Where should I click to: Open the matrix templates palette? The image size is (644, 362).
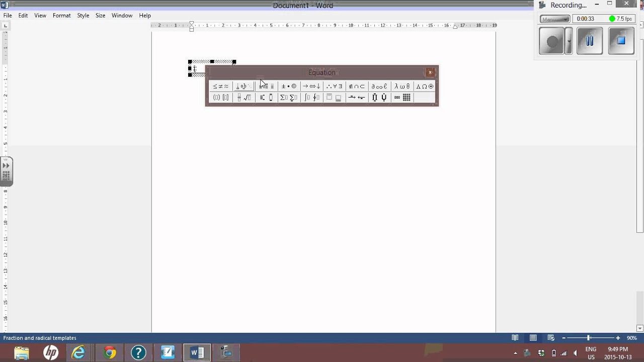(x=402, y=98)
